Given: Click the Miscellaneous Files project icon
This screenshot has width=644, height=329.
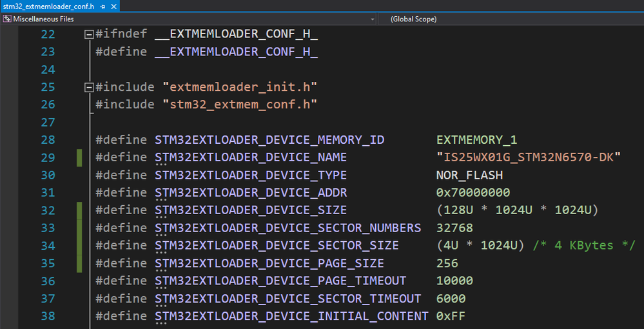Looking at the screenshot, I should [7, 19].
